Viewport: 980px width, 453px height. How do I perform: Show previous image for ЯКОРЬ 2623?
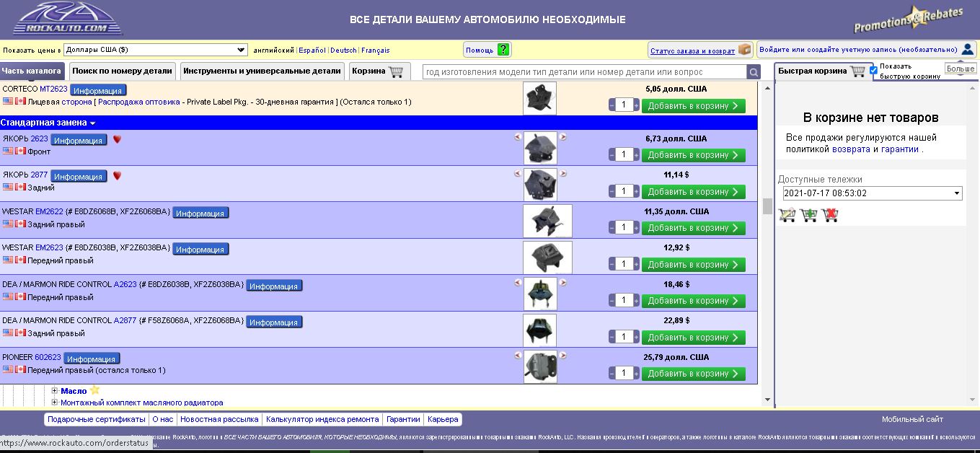click(x=517, y=136)
